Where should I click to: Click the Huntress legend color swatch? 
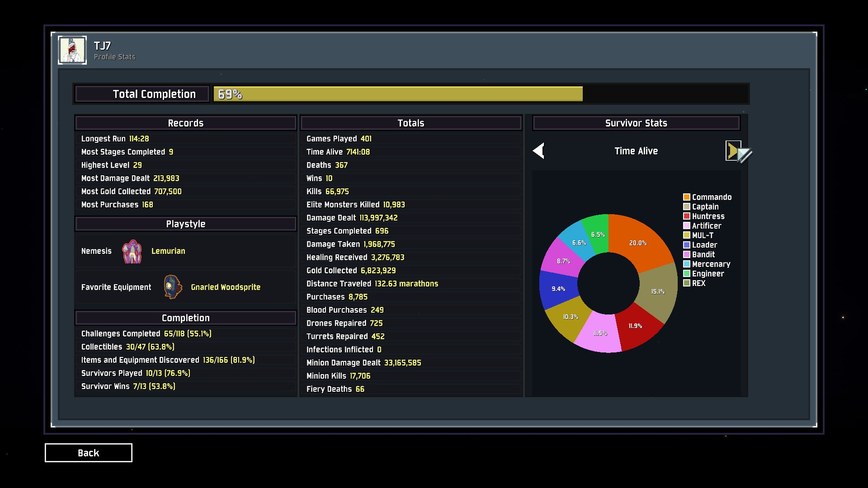(686, 216)
